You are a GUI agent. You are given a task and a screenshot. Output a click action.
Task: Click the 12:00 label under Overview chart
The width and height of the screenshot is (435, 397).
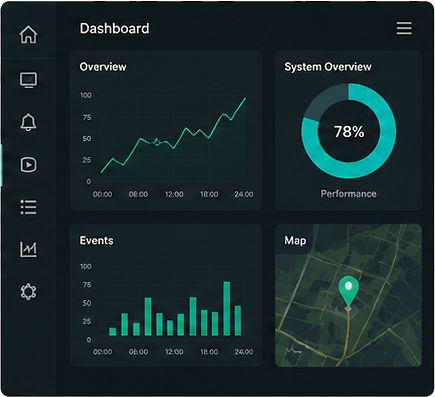click(x=174, y=194)
